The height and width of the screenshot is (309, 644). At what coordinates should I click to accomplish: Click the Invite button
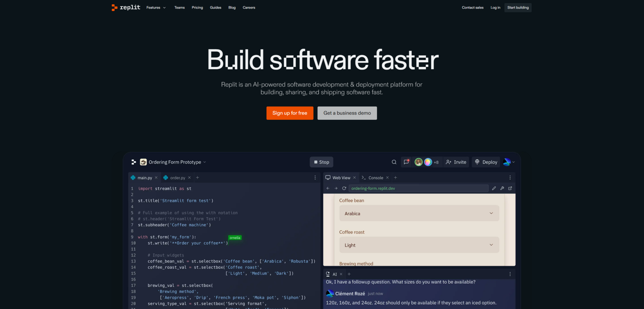[456, 162]
